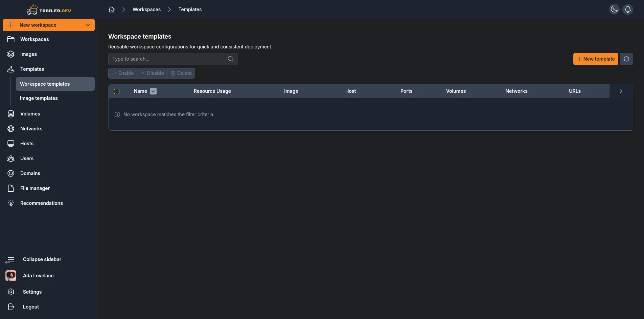
Task: Open Images in the sidebar
Action: pos(49,54)
